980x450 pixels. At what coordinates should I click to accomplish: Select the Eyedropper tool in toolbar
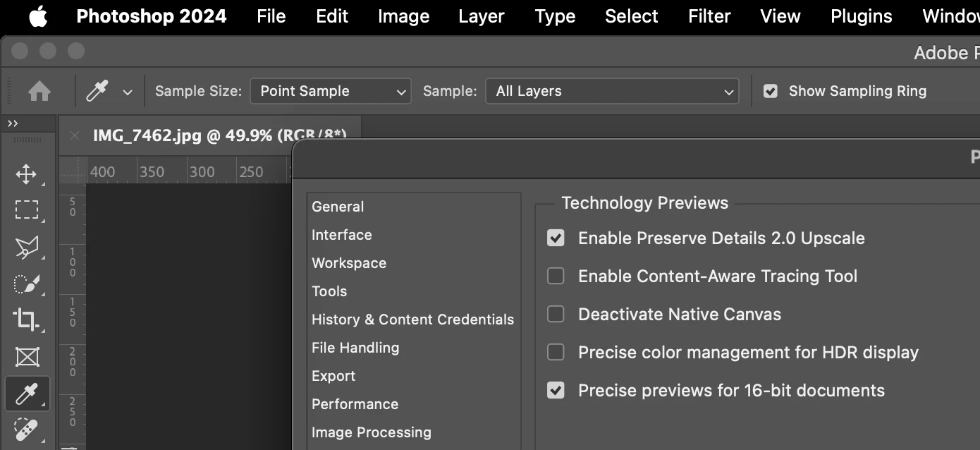27,394
